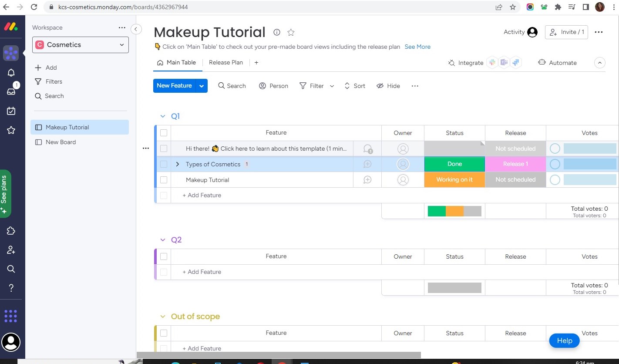Collapse the Q2 group
The image size is (619, 364).
(x=163, y=240)
